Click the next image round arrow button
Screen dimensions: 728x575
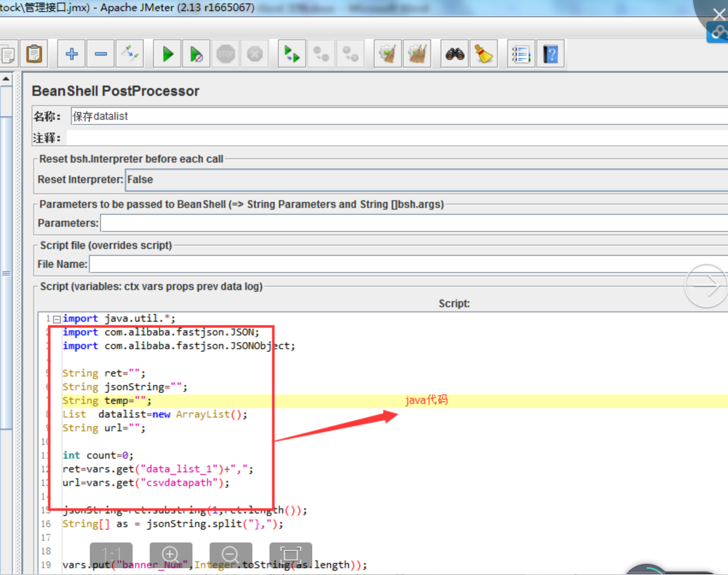pos(706,286)
